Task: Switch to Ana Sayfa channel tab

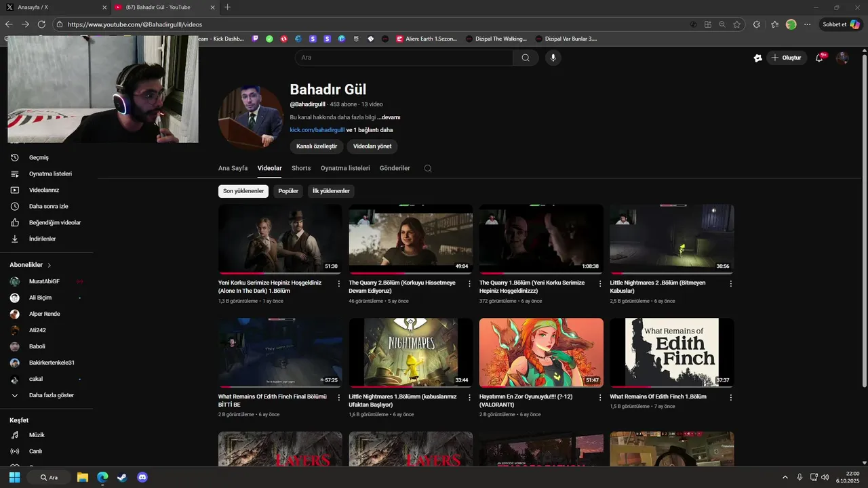Action: pos(233,168)
